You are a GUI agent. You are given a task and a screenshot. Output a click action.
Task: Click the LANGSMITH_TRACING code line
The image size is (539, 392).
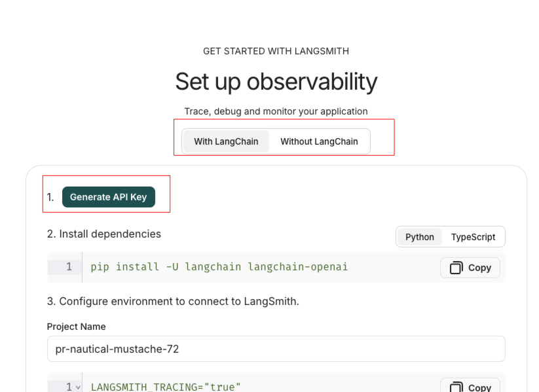166,387
